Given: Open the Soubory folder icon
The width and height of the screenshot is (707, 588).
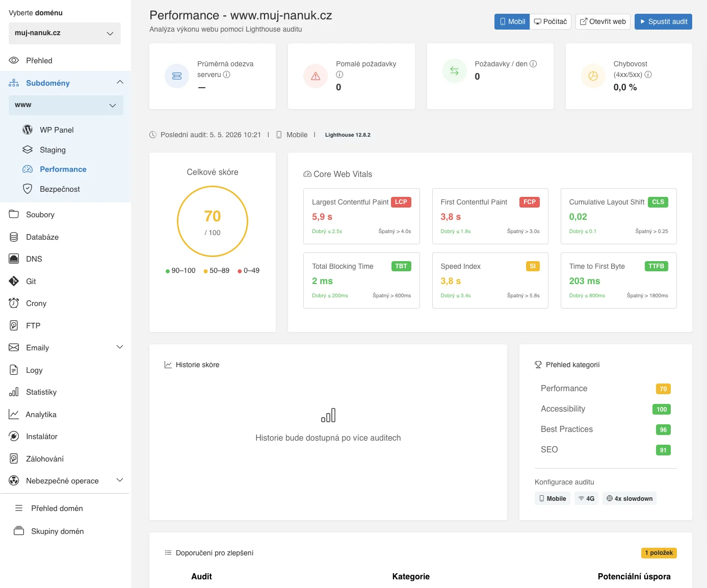Looking at the screenshot, I should pyautogui.click(x=14, y=215).
